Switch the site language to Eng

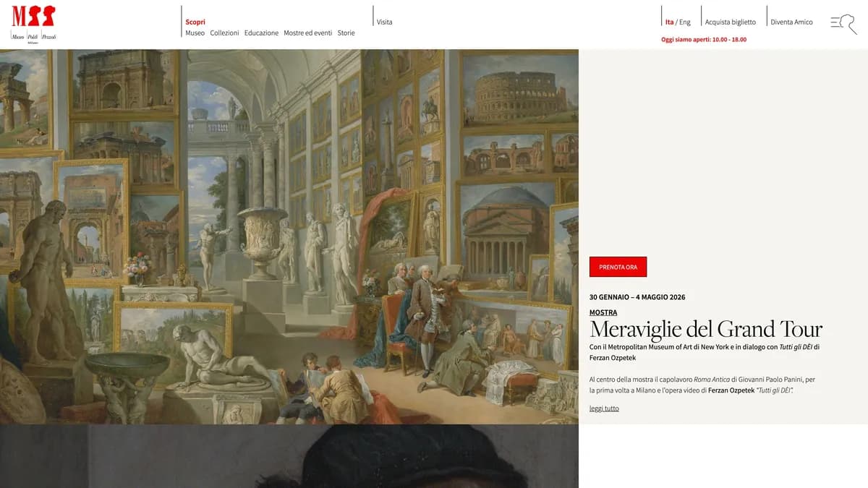tap(684, 22)
